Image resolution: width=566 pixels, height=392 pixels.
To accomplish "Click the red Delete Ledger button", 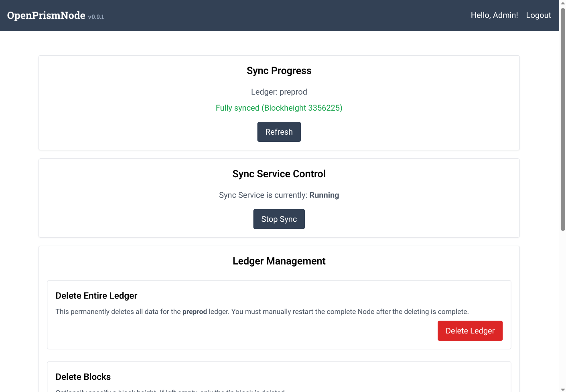I will pyautogui.click(x=470, y=331).
